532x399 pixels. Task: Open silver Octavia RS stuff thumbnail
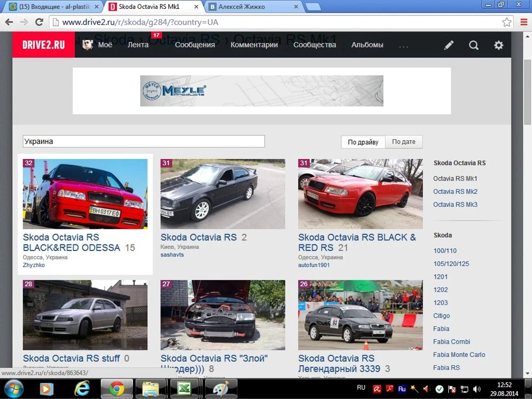pyautogui.click(x=85, y=315)
